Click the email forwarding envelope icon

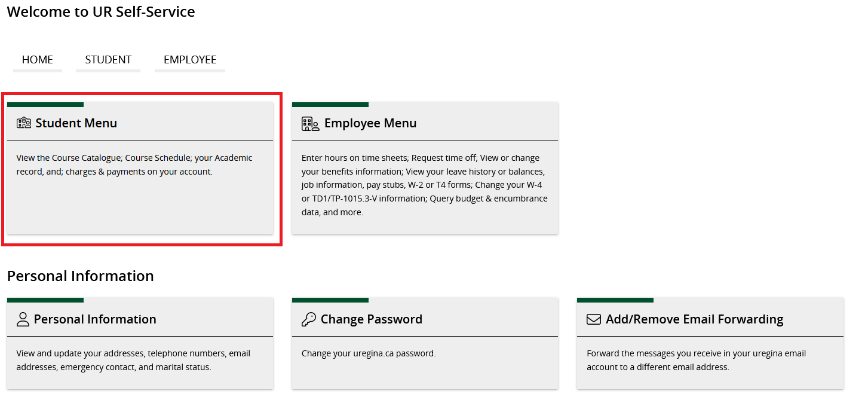(x=593, y=319)
